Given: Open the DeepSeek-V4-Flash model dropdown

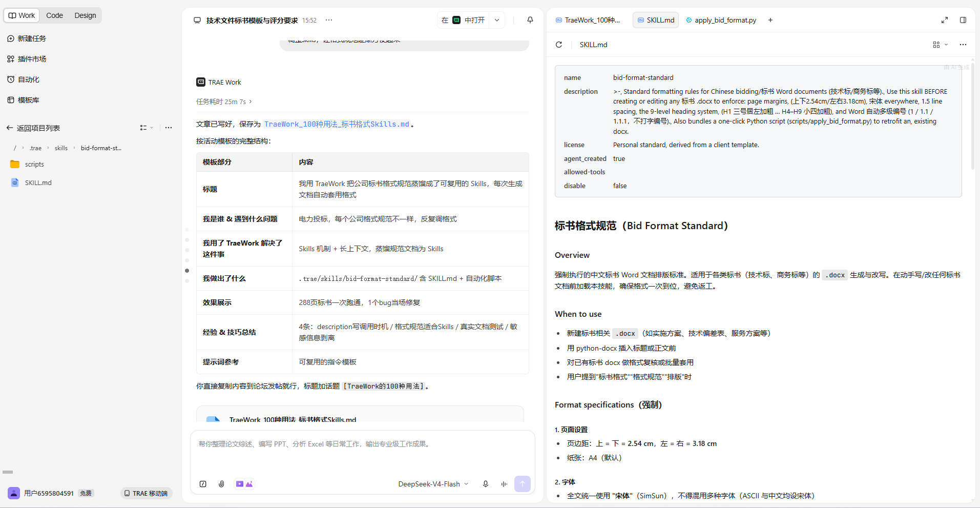Looking at the screenshot, I should [x=433, y=484].
